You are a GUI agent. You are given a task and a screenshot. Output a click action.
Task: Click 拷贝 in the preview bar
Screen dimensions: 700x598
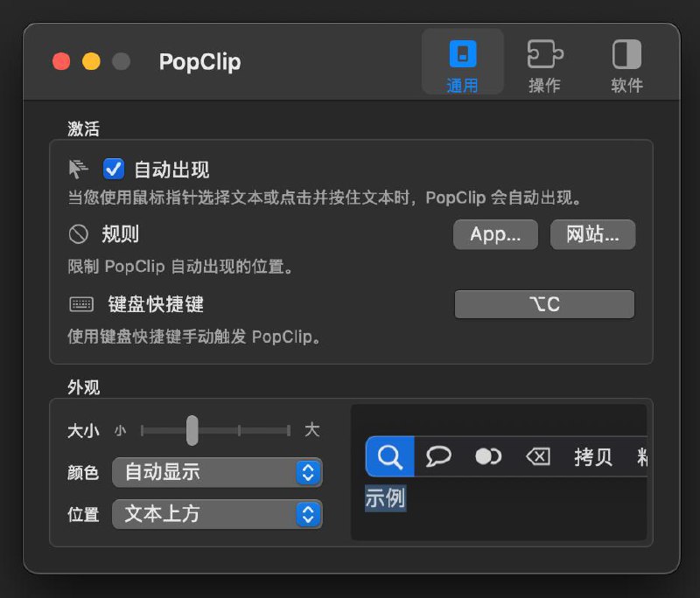(593, 456)
